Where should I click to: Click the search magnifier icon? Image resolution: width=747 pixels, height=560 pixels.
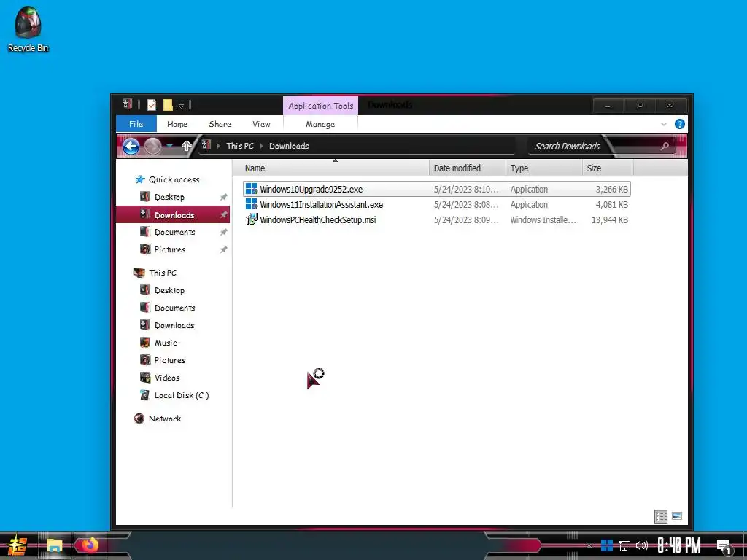point(665,146)
